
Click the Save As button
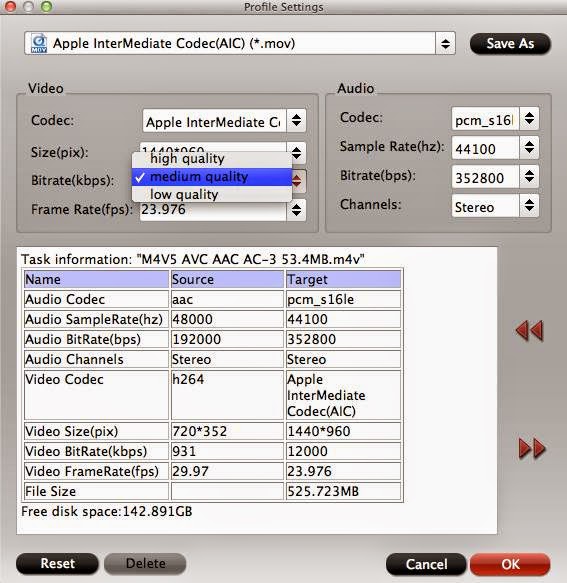click(510, 44)
